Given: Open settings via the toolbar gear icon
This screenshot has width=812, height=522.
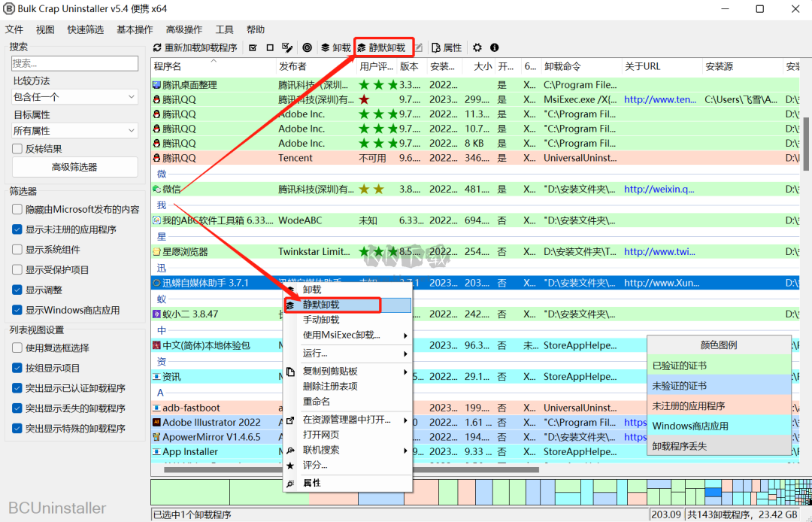Looking at the screenshot, I should pos(477,47).
